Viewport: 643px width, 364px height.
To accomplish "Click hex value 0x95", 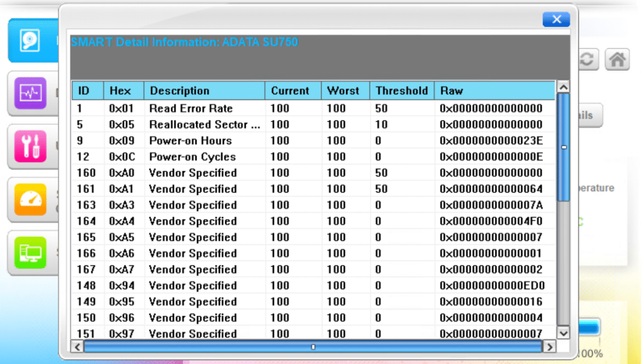I will pyautogui.click(x=121, y=302).
